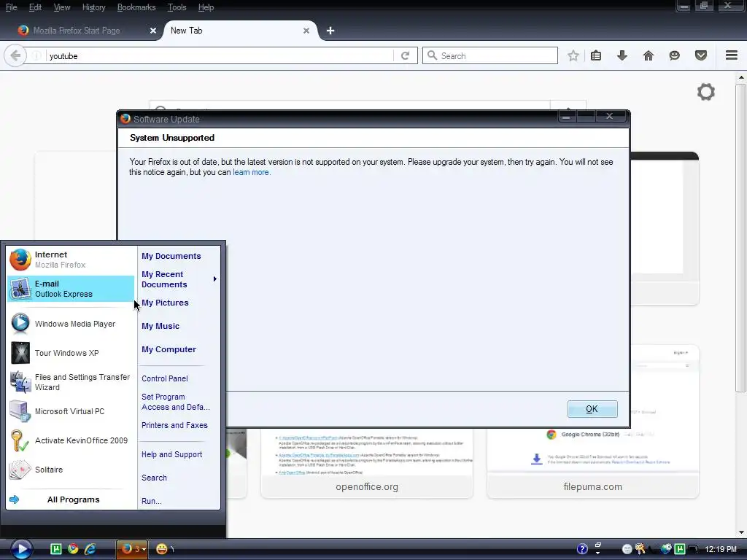Launch Solitaire from Start menu

tap(71, 470)
